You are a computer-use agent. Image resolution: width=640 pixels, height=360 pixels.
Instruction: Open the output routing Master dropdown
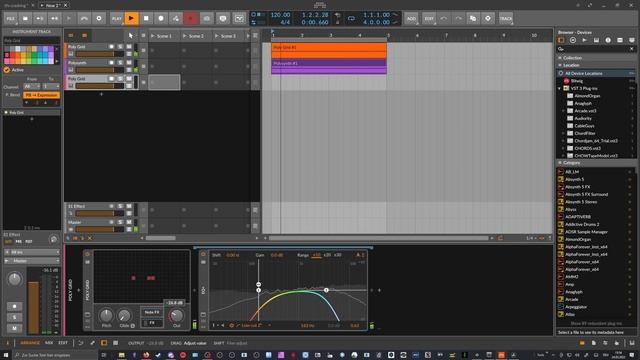[x=32, y=260]
